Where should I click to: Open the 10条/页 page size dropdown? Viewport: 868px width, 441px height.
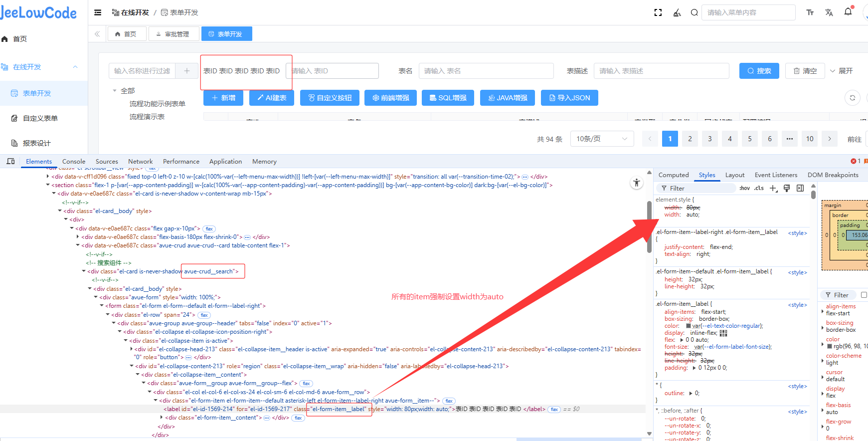[x=602, y=139]
